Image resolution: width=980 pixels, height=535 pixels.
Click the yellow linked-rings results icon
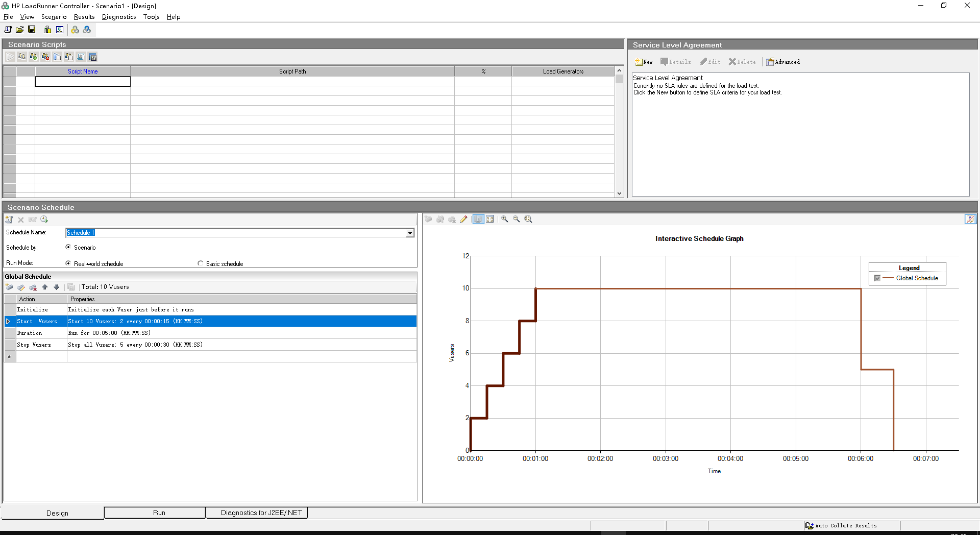(x=75, y=30)
